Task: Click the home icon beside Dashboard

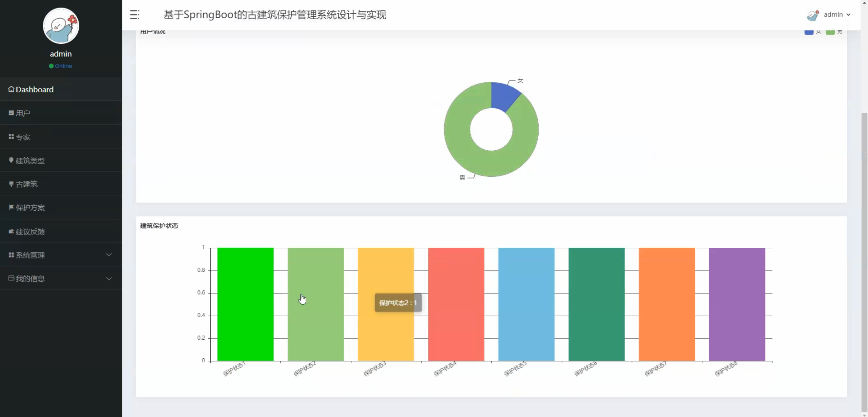Action: (x=11, y=89)
